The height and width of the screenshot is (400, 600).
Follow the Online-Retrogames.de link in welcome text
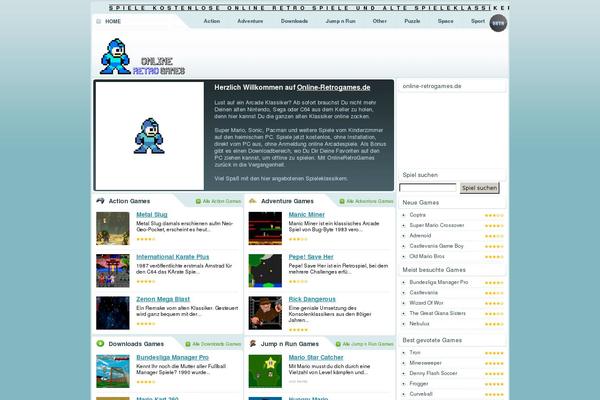click(x=334, y=87)
